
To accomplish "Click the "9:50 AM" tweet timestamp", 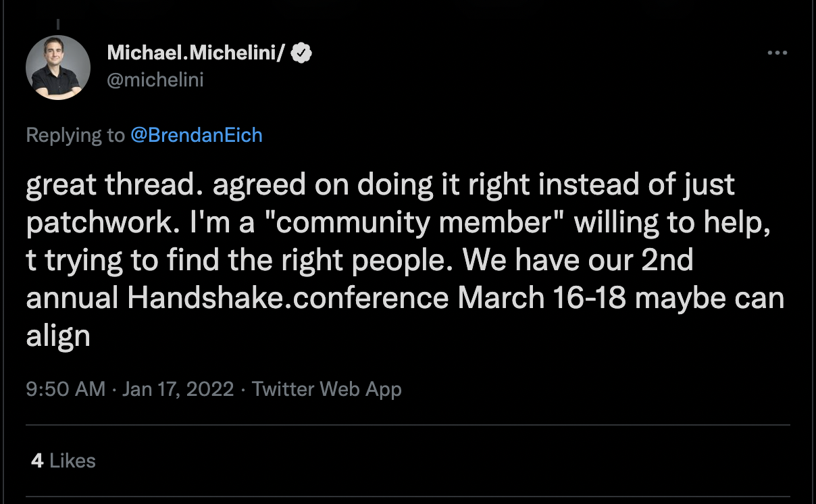I will click(x=66, y=389).
